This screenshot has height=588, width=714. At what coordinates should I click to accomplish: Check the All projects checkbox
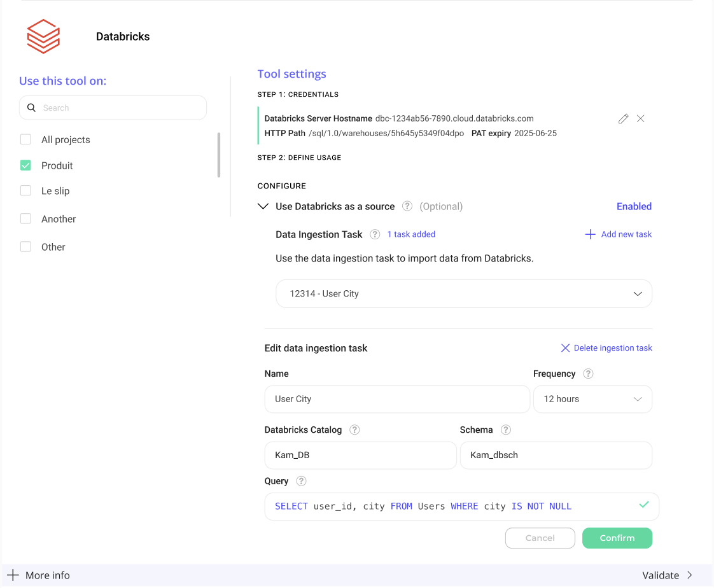click(25, 139)
